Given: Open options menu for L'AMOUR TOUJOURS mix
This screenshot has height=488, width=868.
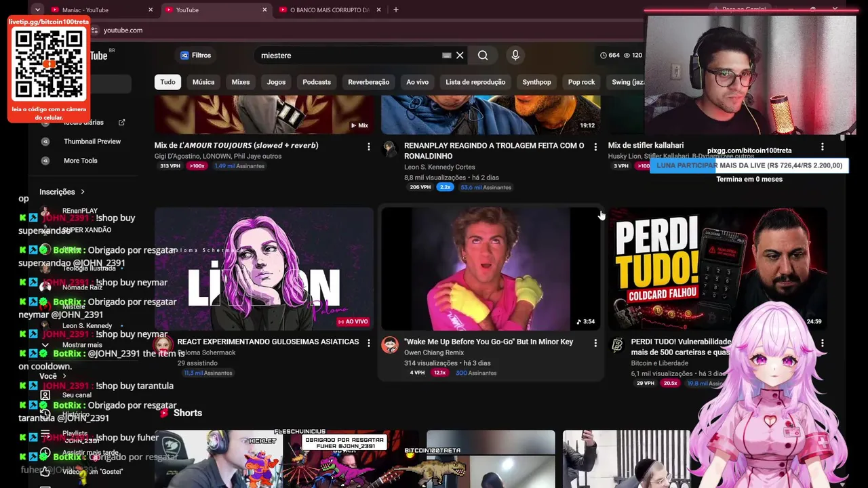Looking at the screenshot, I should (x=369, y=146).
